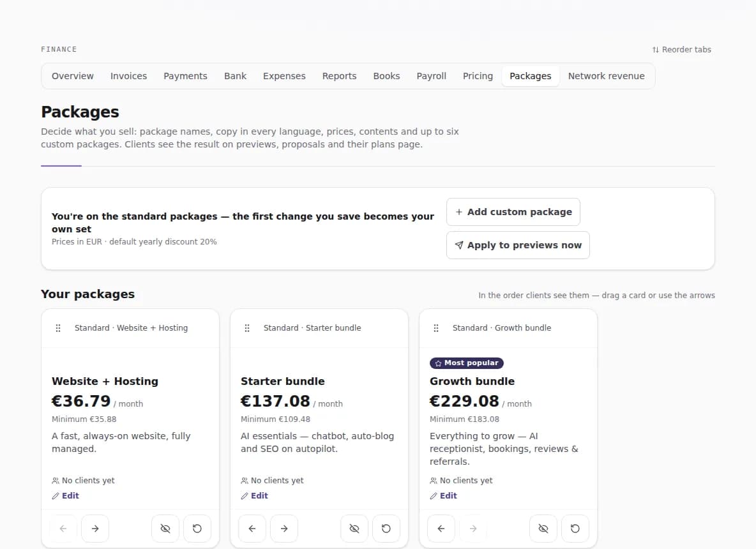Reset the Growth bundle package
756x549 pixels.
tap(575, 529)
